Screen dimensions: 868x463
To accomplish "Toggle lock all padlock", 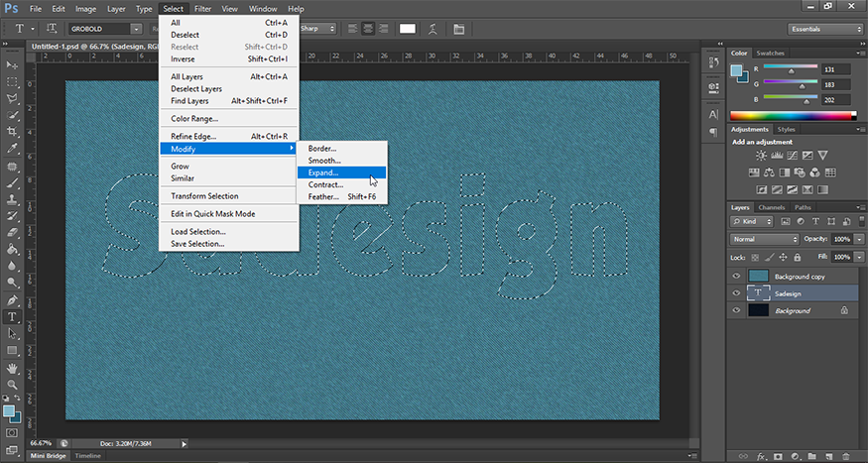I will [x=798, y=257].
